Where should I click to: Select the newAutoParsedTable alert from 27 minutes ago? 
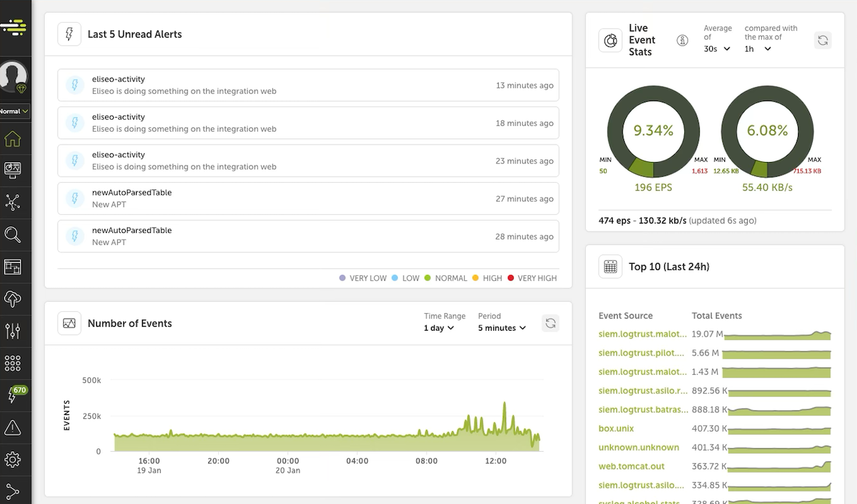(x=308, y=198)
